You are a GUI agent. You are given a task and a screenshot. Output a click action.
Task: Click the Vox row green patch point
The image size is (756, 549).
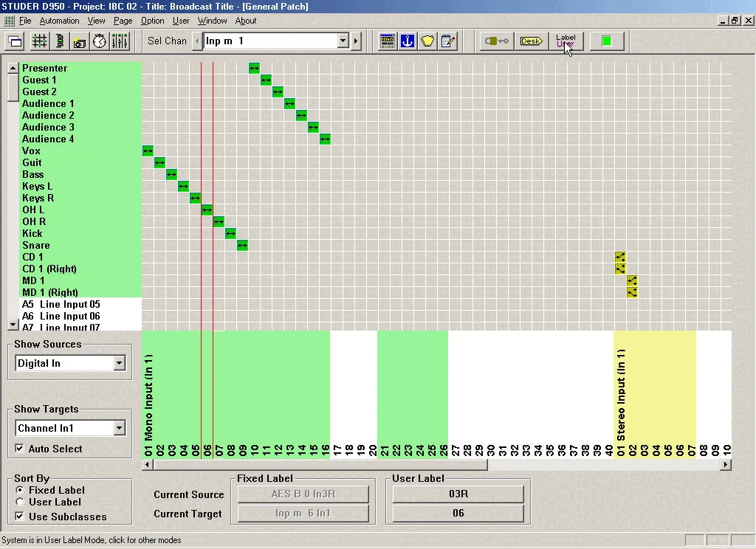(148, 151)
